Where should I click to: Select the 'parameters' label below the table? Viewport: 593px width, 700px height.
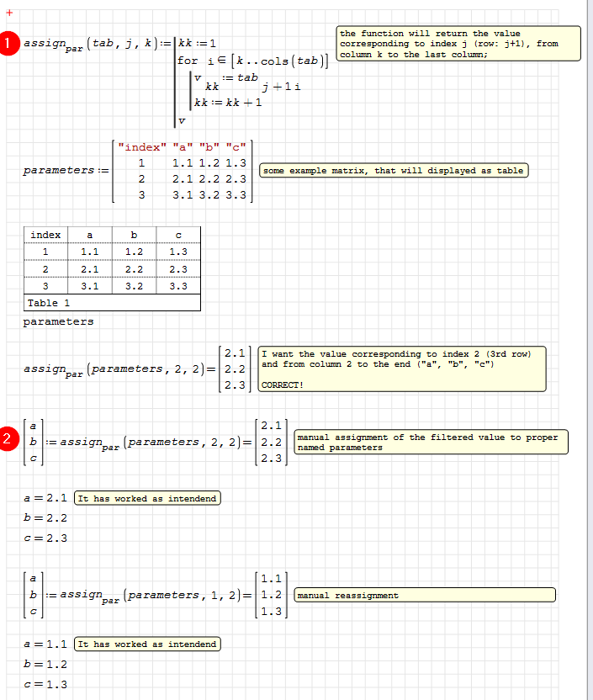[58, 321]
